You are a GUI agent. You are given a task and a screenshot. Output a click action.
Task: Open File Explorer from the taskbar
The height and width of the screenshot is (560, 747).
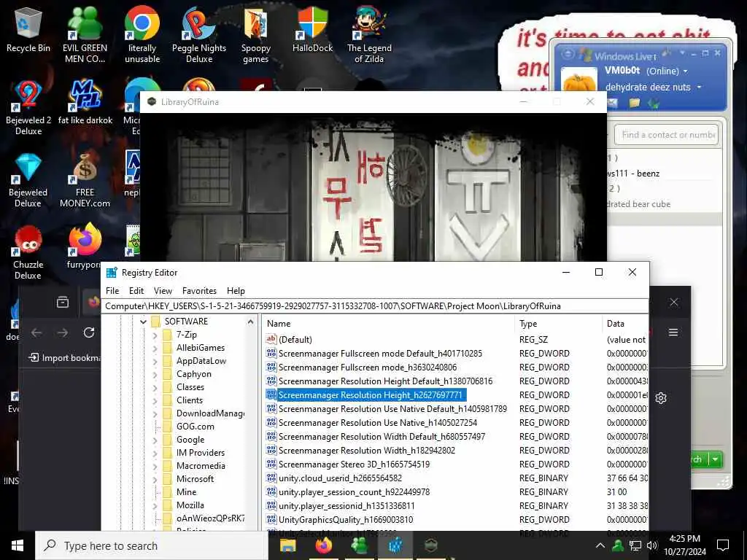(x=287, y=545)
